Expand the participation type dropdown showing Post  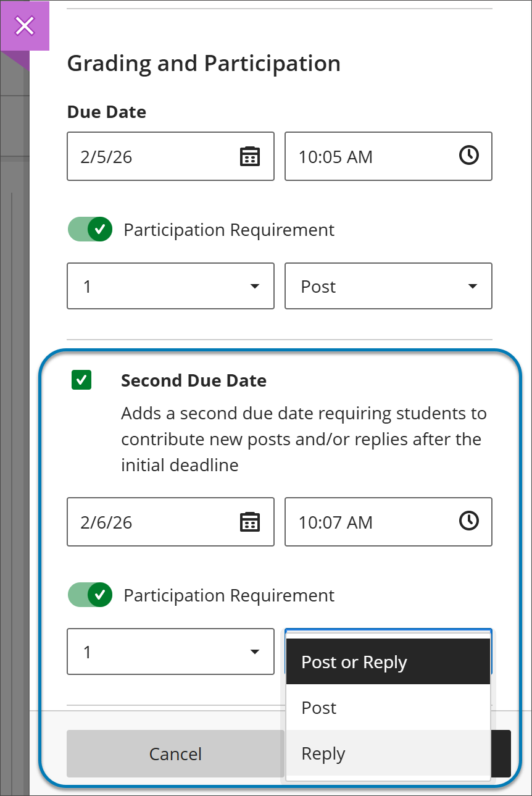pos(388,286)
